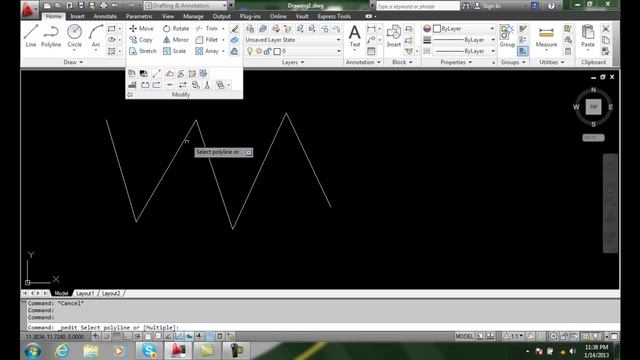Open the Home ribbon tab
Viewport: 640px width, 360px height.
pos(53,16)
